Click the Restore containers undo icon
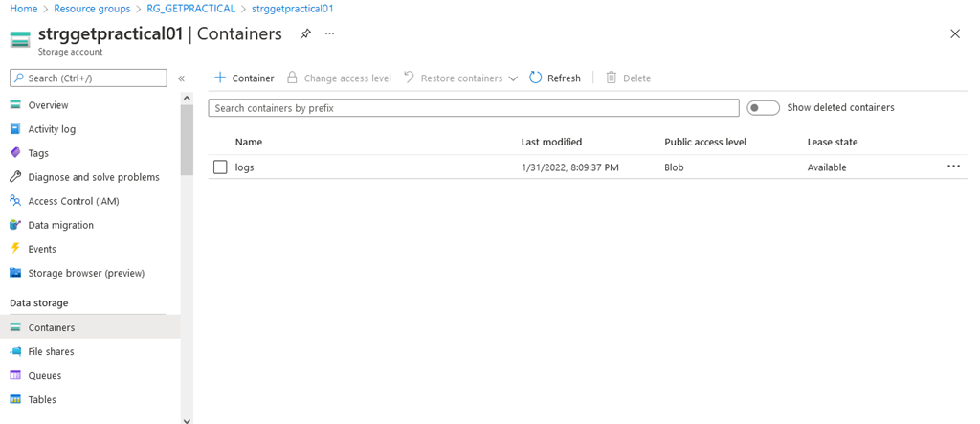 (x=409, y=78)
